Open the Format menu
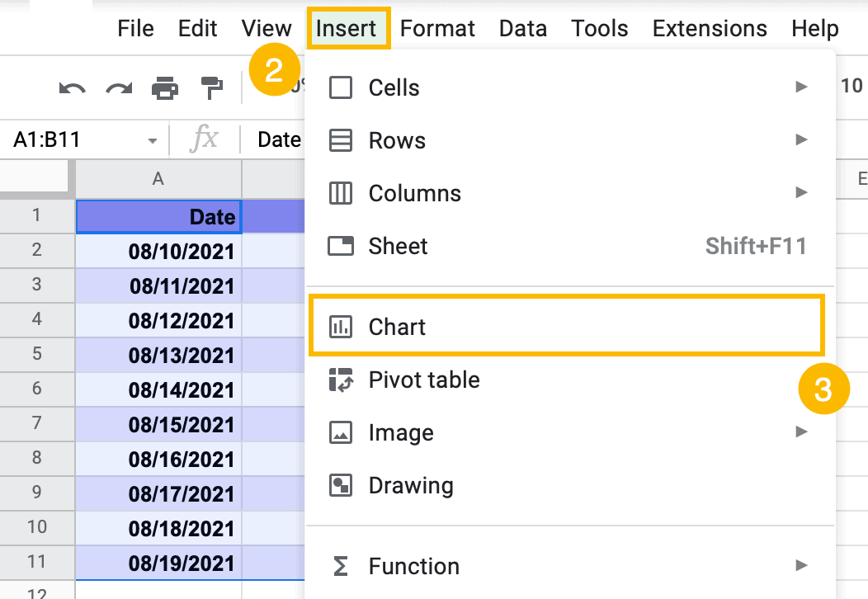The width and height of the screenshot is (868, 599). click(437, 29)
